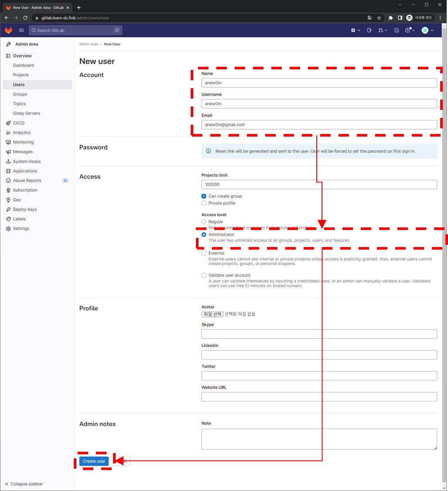Bookmark this page with star icon
The height and width of the screenshot is (491, 448).
(379, 18)
